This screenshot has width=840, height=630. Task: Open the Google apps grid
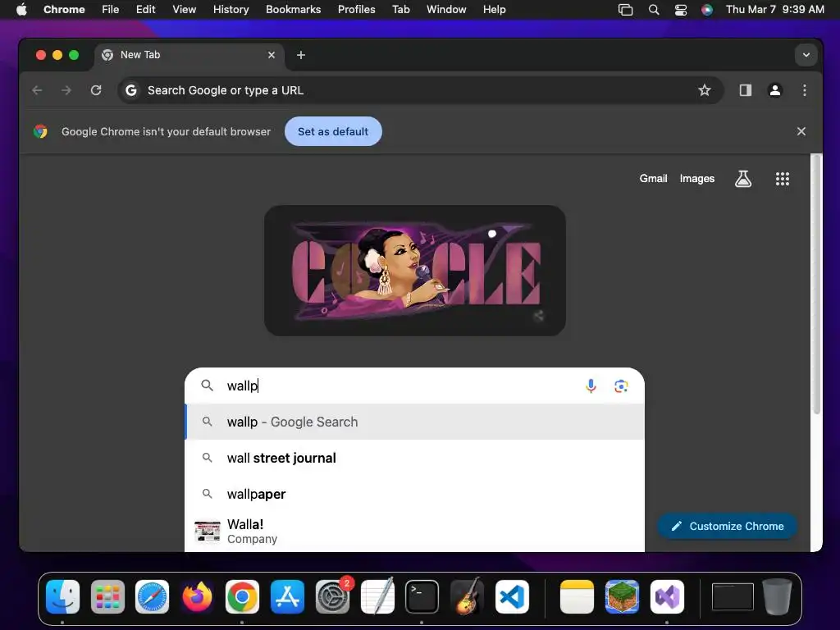click(782, 179)
